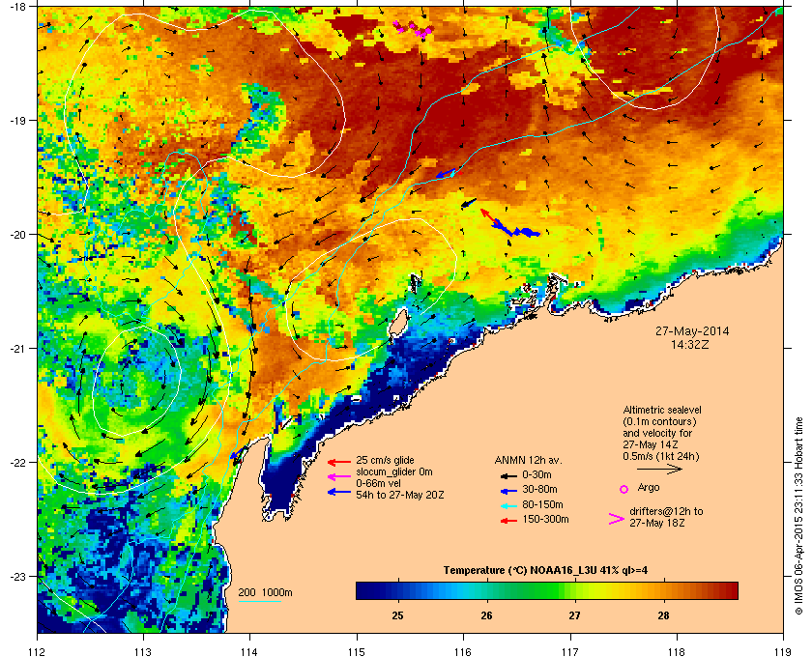Click the colorbar label 27

575,615
